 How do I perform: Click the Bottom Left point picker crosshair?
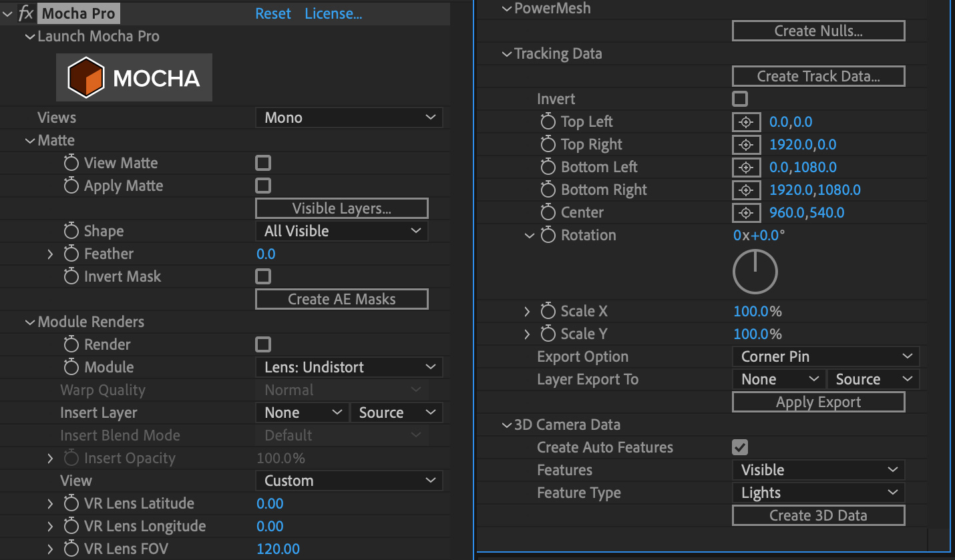[x=747, y=168]
